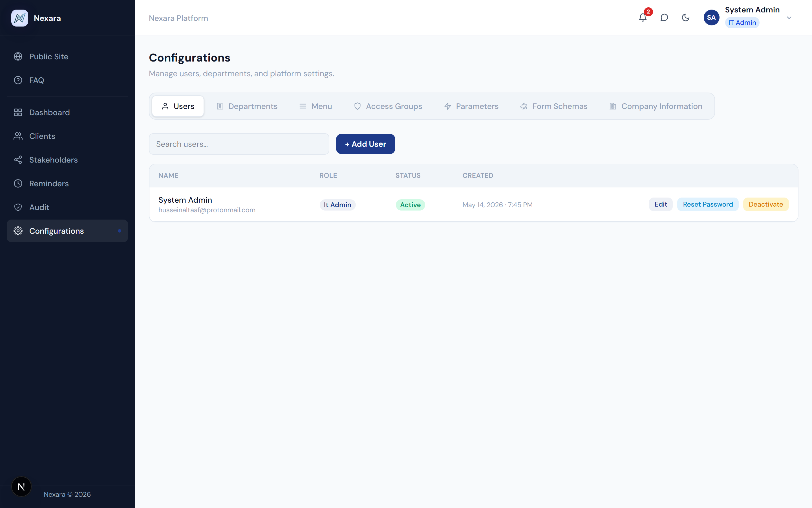
Task: Switch to the Form Schemas tab
Action: [554, 106]
